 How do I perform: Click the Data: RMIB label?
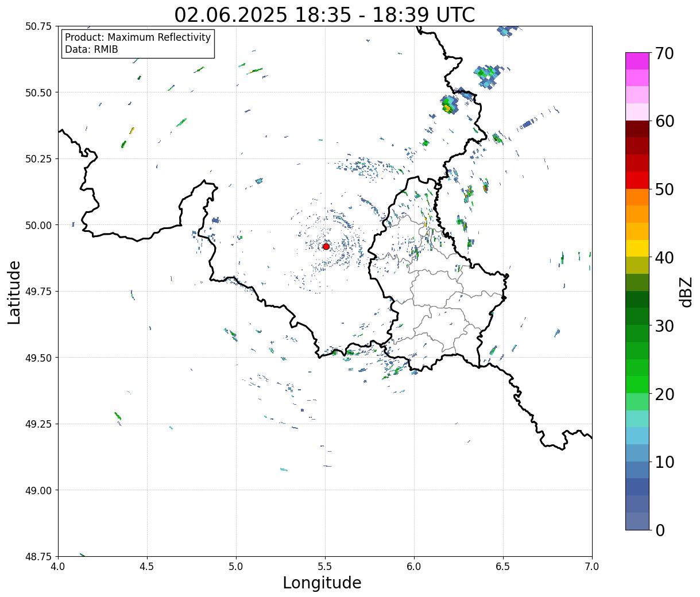click(x=91, y=50)
